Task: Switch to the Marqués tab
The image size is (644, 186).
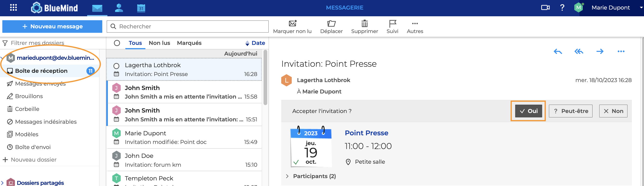Action: tap(189, 43)
